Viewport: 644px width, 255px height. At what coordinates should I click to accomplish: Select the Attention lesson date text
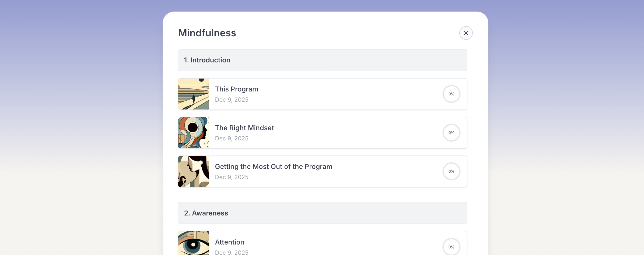[232, 252]
